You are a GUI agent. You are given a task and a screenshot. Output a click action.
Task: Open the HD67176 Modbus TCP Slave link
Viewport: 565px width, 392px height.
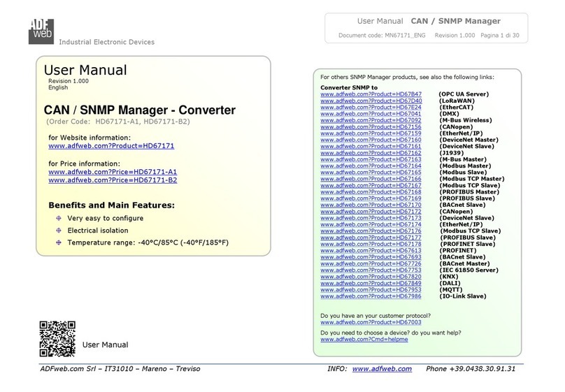click(371, 231)
